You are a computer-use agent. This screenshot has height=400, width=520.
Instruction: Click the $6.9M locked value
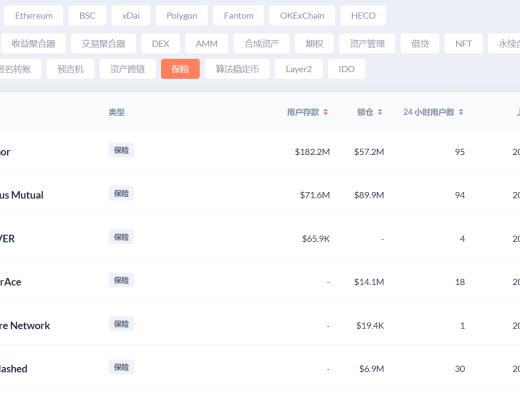coord(372,369)
